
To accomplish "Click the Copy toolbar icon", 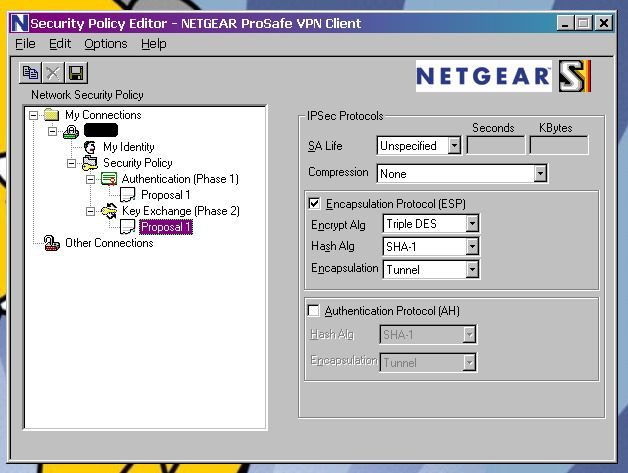I will [x=30, y=73].
